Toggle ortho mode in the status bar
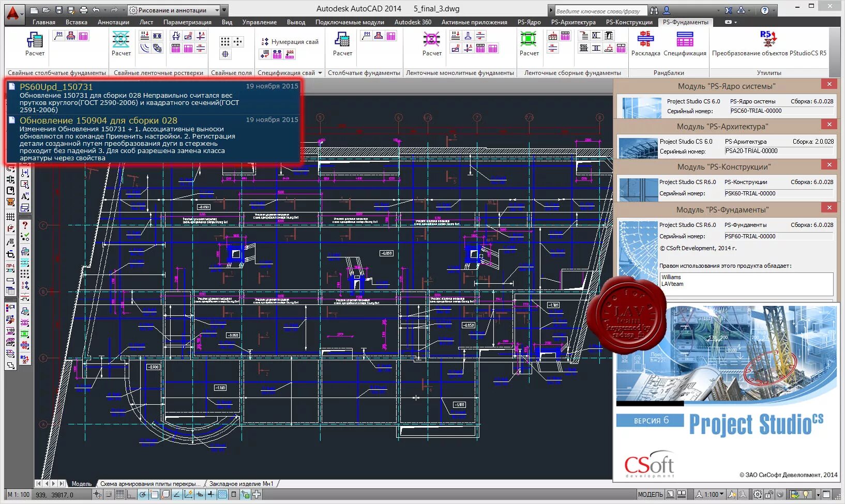 coord(131,494)
